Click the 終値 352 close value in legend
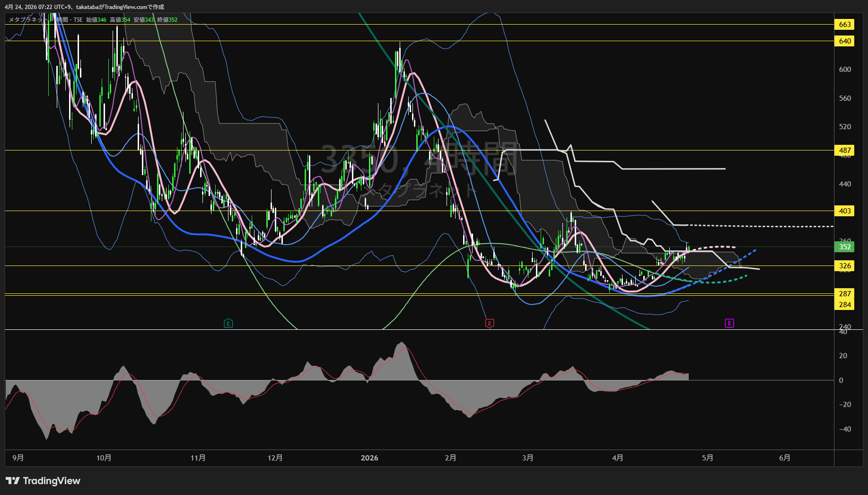868x495 pixels. pos(167,20)
